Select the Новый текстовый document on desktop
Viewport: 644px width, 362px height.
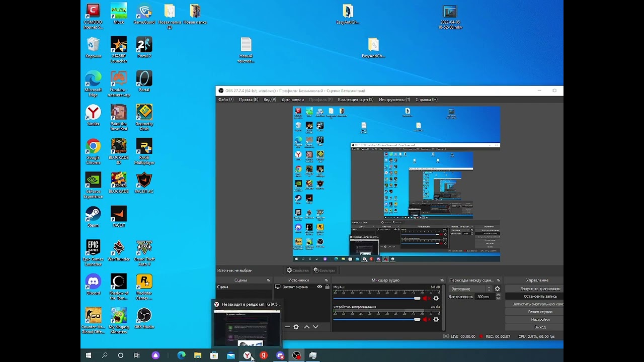click(246, 50)
